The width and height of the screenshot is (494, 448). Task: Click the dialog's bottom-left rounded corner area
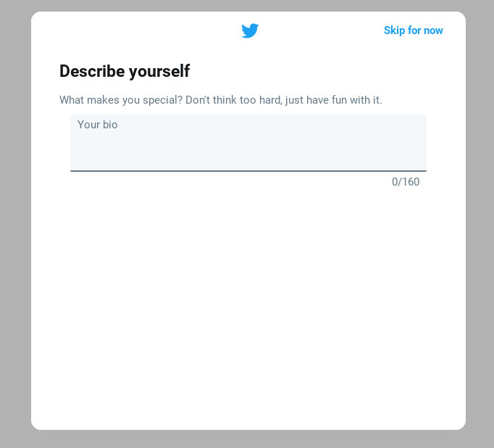point(39,422)
